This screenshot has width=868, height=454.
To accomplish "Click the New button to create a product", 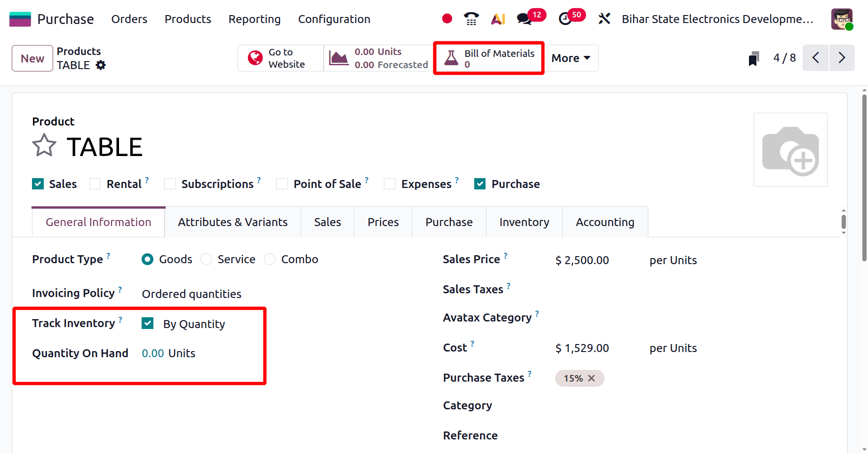I will (x=32, y=58).
